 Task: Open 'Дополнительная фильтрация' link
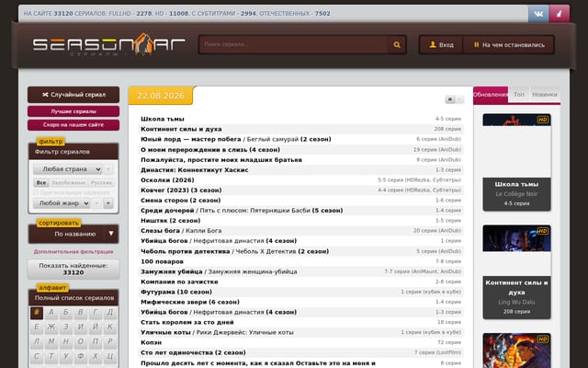point(73,251)
